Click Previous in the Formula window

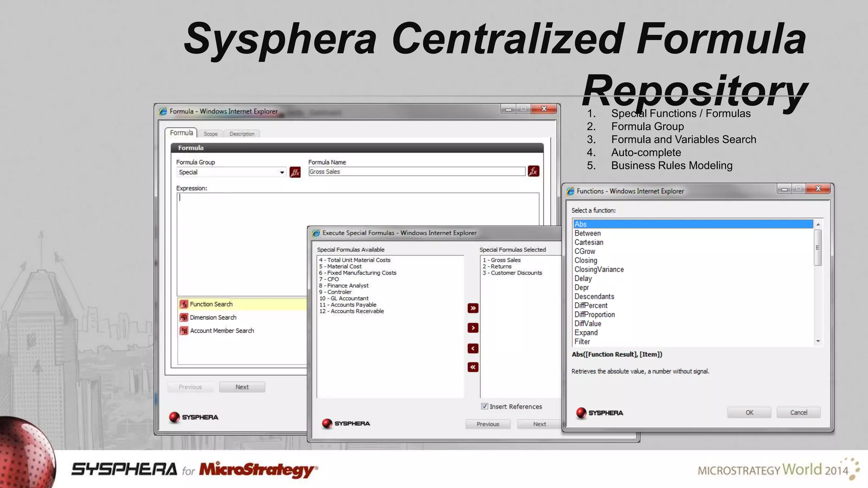click(x=190, y=387)
